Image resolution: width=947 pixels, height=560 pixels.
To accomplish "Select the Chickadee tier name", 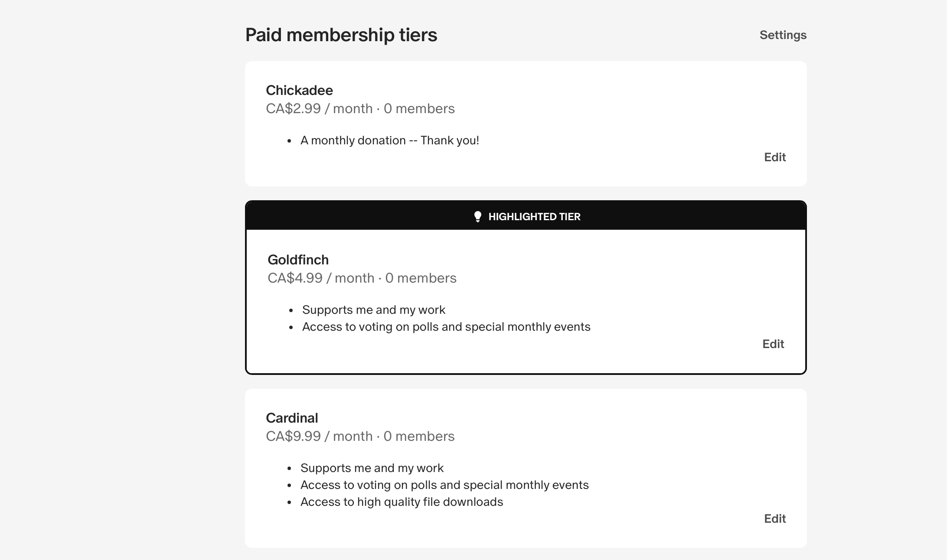I will pos(299,90).
